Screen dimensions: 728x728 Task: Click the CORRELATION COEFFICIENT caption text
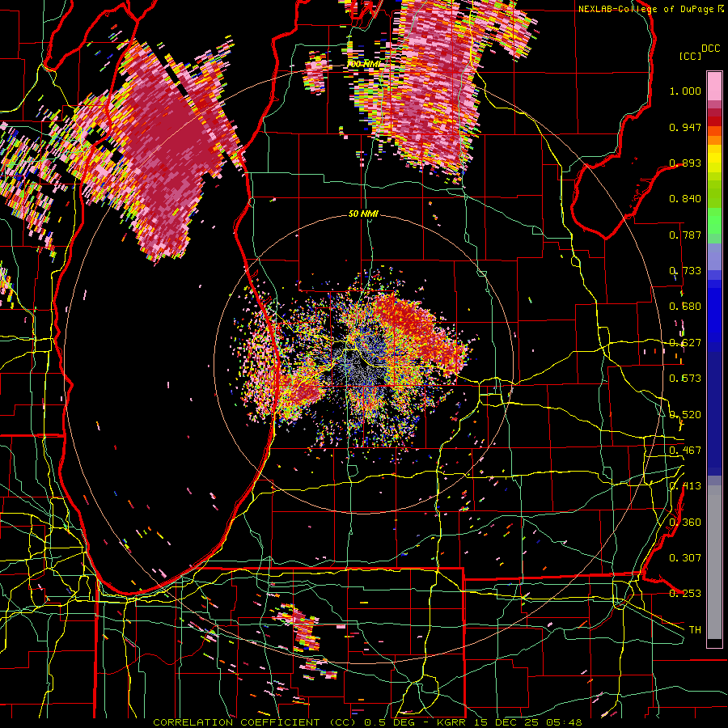(236, 722)
